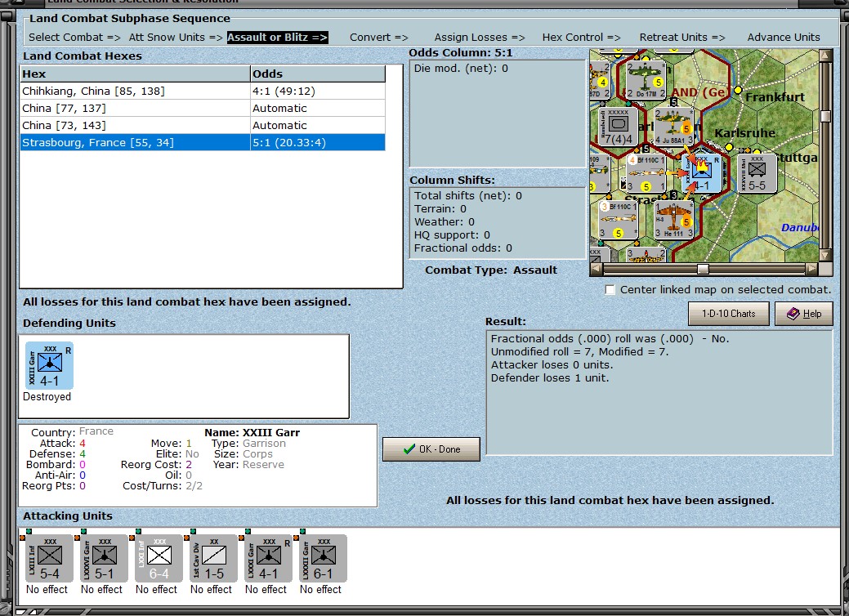Click the 'Die mod. (net): 0' text

461,68
